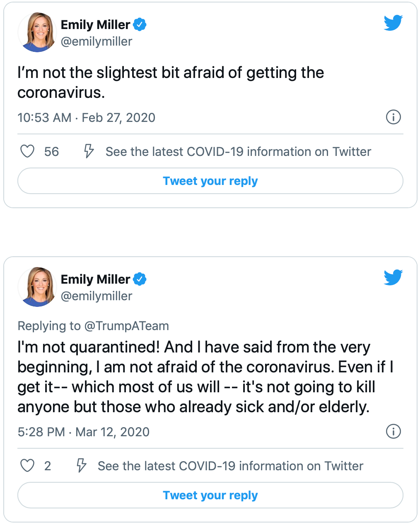Open info icon on Mar 12 tweet

click(x=393, y=431)
